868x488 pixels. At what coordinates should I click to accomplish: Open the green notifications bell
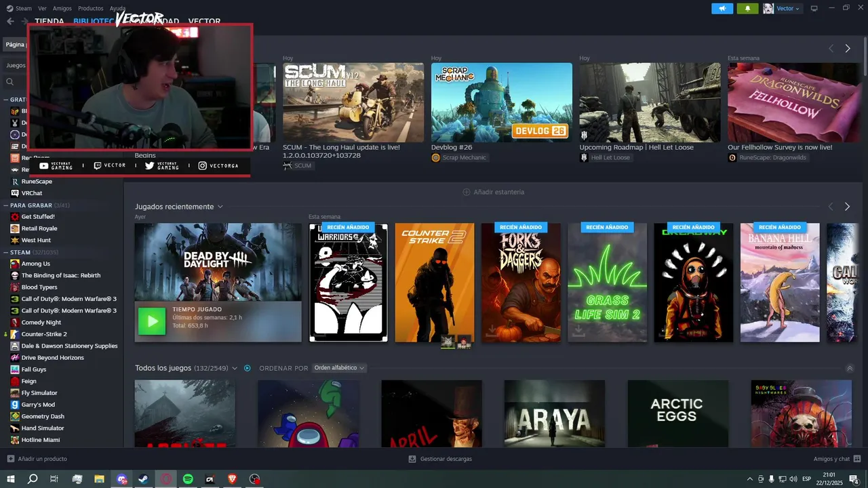click(748, 8)
